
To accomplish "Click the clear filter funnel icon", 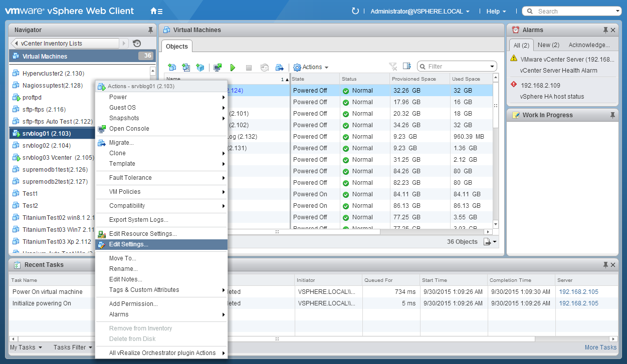I will point(393,66).
